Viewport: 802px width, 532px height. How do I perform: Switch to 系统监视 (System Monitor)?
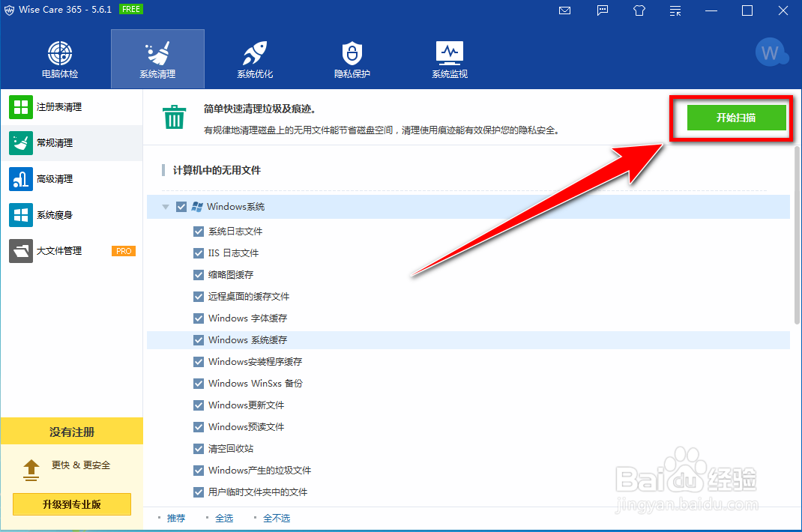pos(449,58)
